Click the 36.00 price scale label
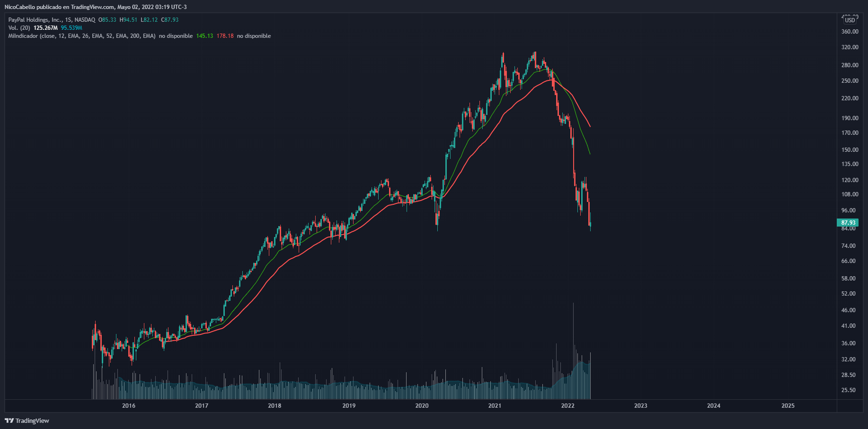The image size is (868, 429). 849,343
